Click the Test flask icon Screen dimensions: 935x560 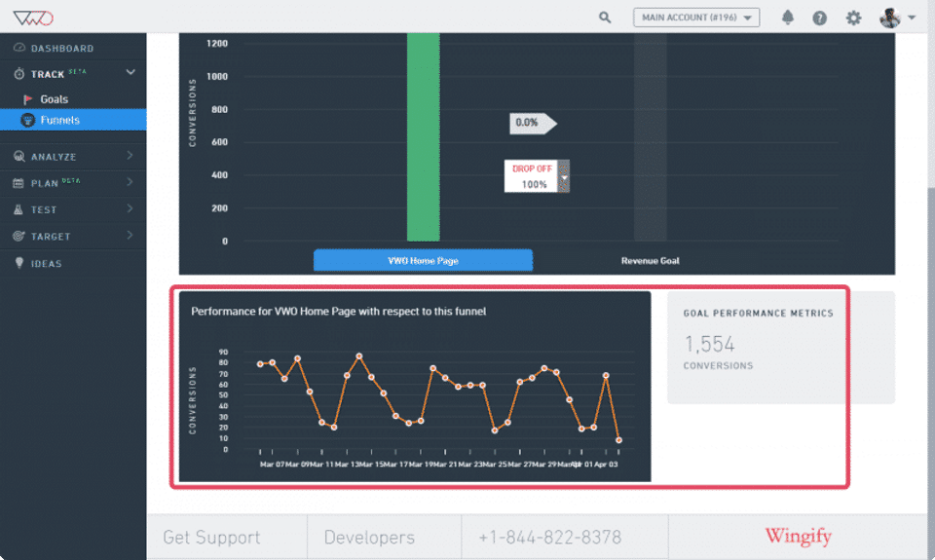coord(19,209)
